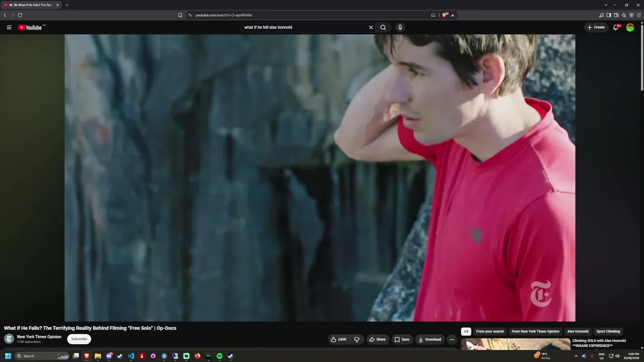The width and height of the screenshot is (644, 362).
Task: Open Brave Shields lion icon
Action: (x=445, y=15)
